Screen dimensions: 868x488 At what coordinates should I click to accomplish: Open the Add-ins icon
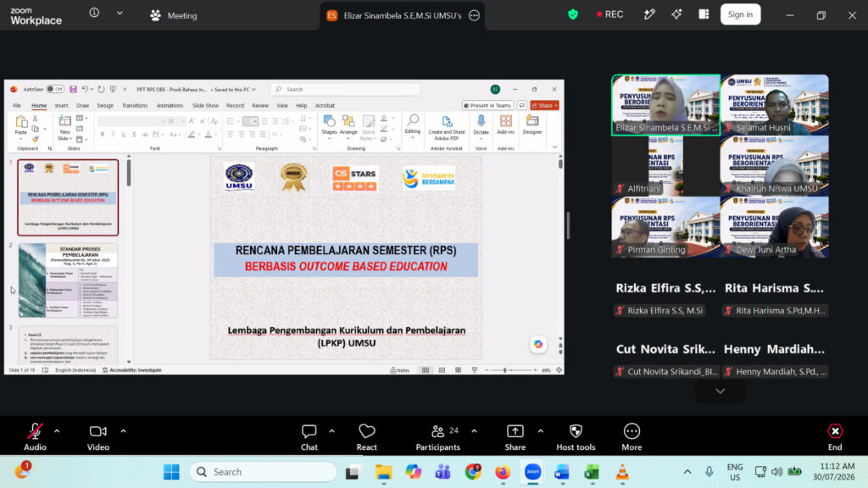(505, 121)
